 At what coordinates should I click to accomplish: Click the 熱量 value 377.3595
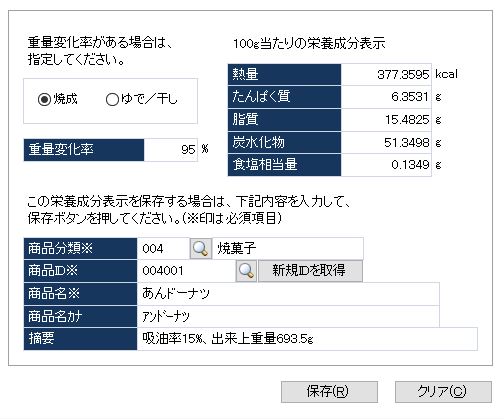point(386,74)
